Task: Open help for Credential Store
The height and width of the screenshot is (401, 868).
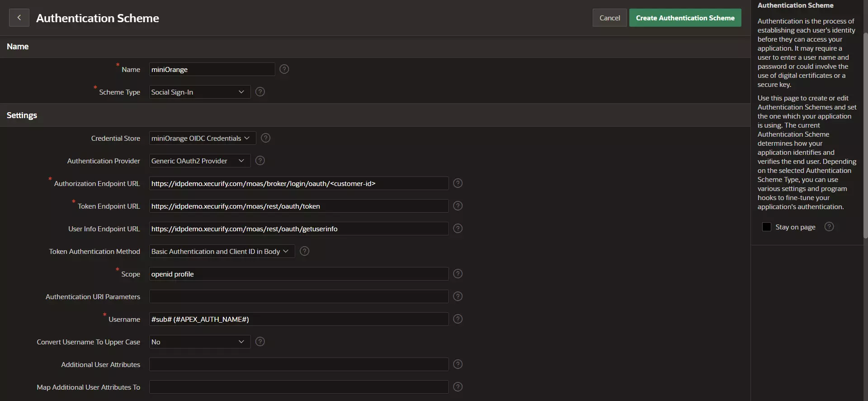Action: coord(266,138)
